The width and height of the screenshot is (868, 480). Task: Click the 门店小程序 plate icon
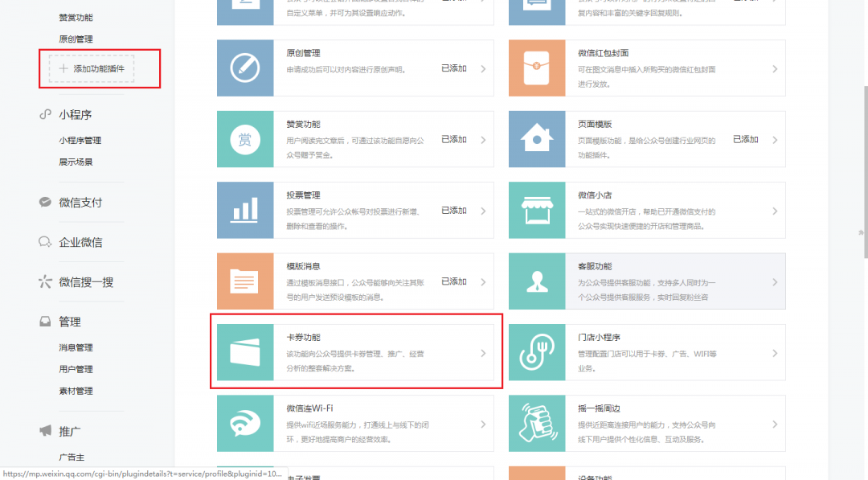[537, 354]
